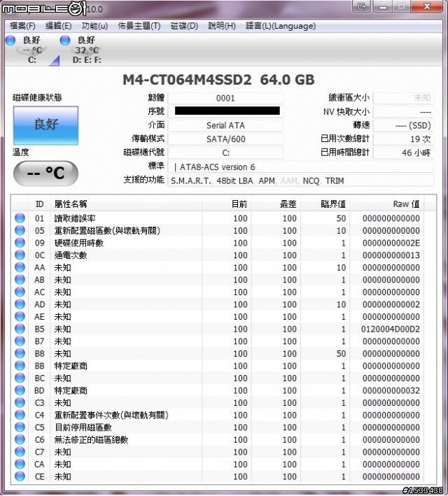Click the Raw 值 column header
The image size is (448, 496).
click(387, 204)
